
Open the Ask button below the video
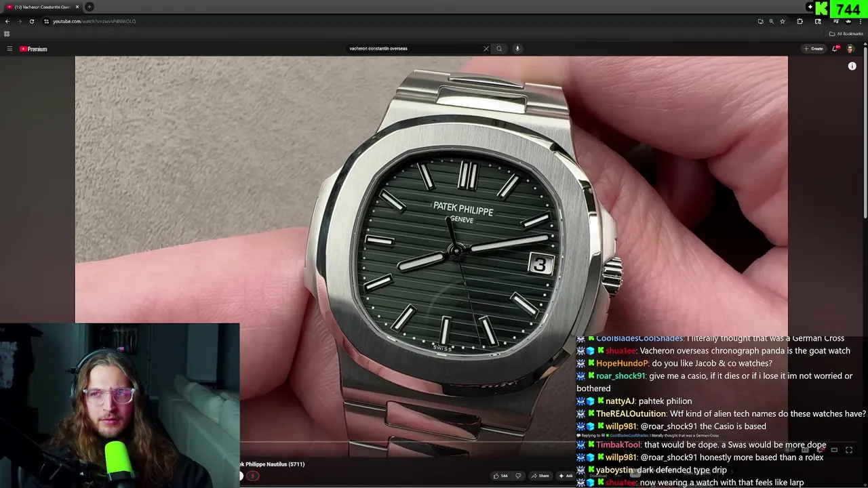point(566,476)
